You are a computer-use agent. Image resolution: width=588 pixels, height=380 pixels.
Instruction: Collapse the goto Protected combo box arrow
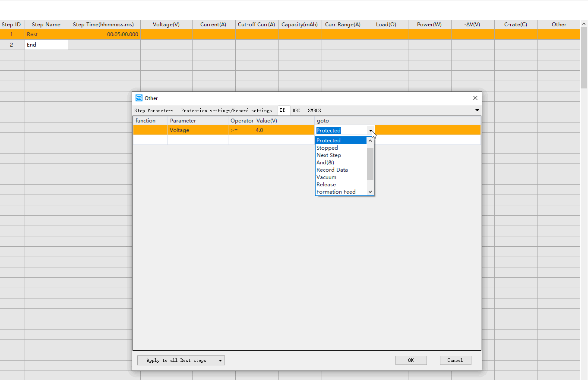[370, 131]
